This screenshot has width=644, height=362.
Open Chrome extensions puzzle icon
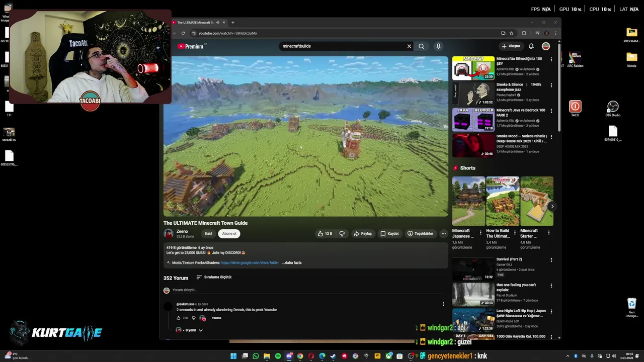(524, 33)
